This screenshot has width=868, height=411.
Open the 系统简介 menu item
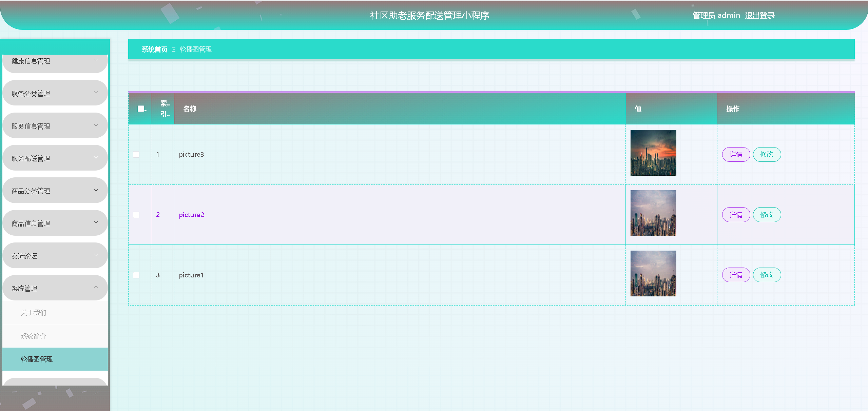(33, 336)
